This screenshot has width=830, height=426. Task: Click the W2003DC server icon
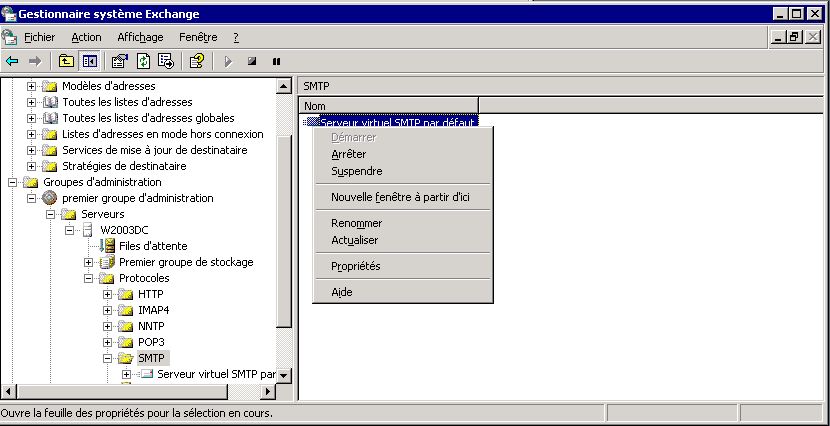[88, 230]
